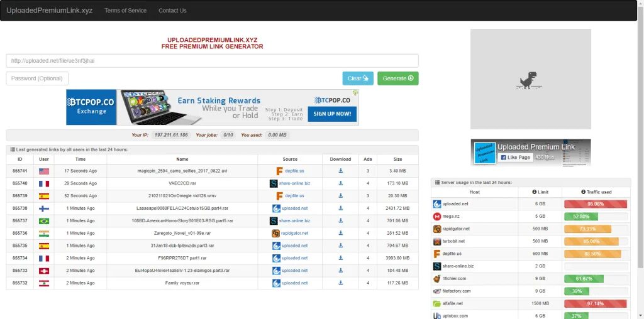Viewport: 644px width, 319px height.
Task: Click the alfafile.net green folder icon
Action: tap(437, 304)
